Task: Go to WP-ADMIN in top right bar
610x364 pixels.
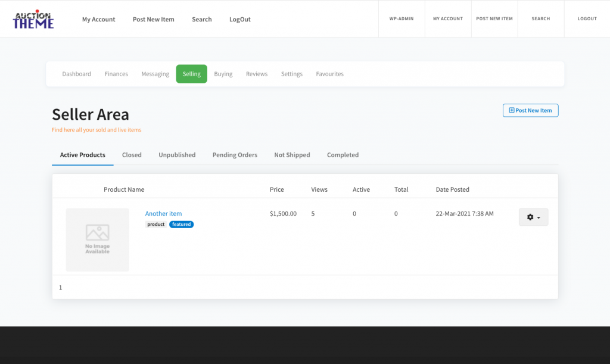Action: click(402, 18)
